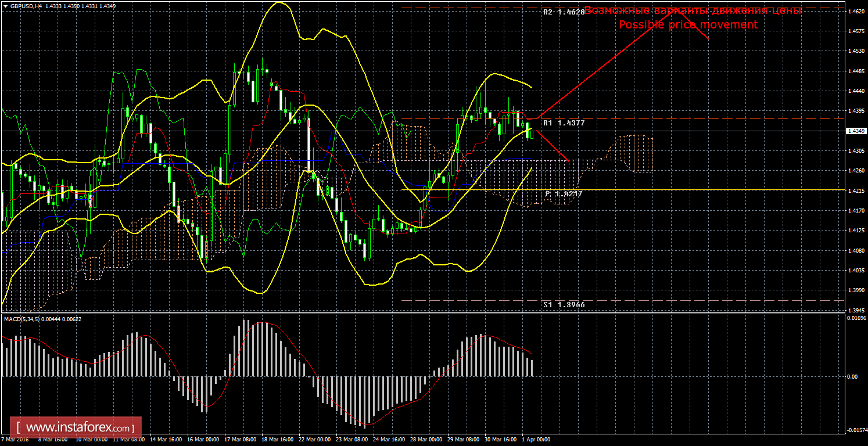Click the 17 Mar 08:00 time label
The width and height of the screenshot is (868, 446).
pos(239,440)
